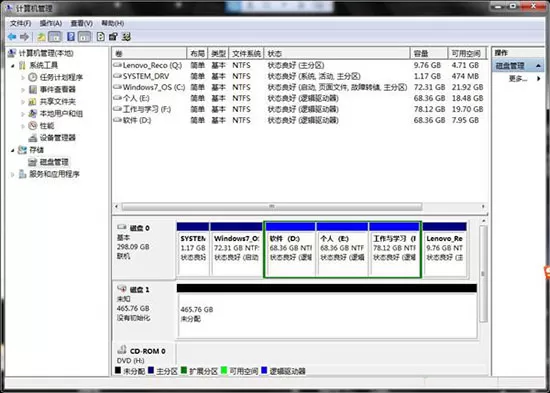Image resolution: width=550 pixels, height=393 pixels.
Task: Select 存储 in the tree
Action: click(36, 150)
